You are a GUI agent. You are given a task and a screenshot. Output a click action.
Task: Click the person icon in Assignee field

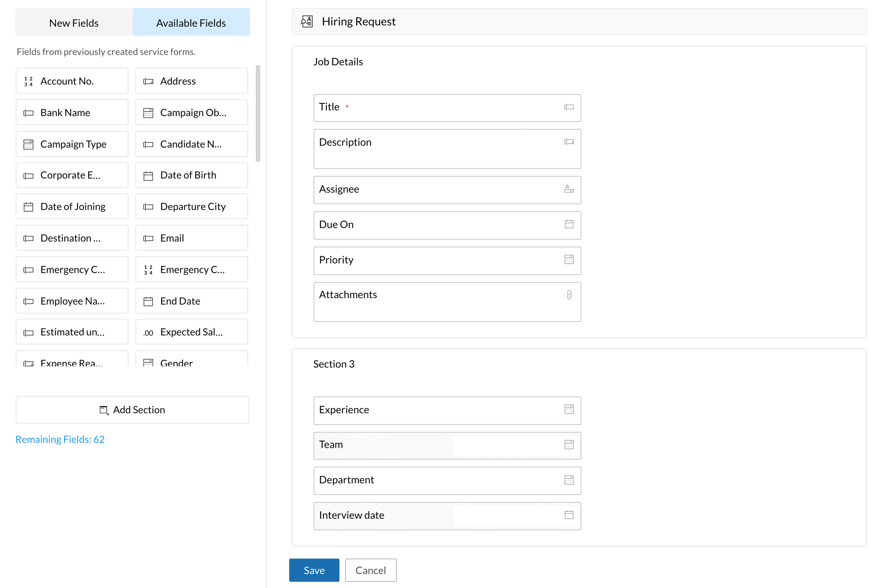click(x=569, y=189)
